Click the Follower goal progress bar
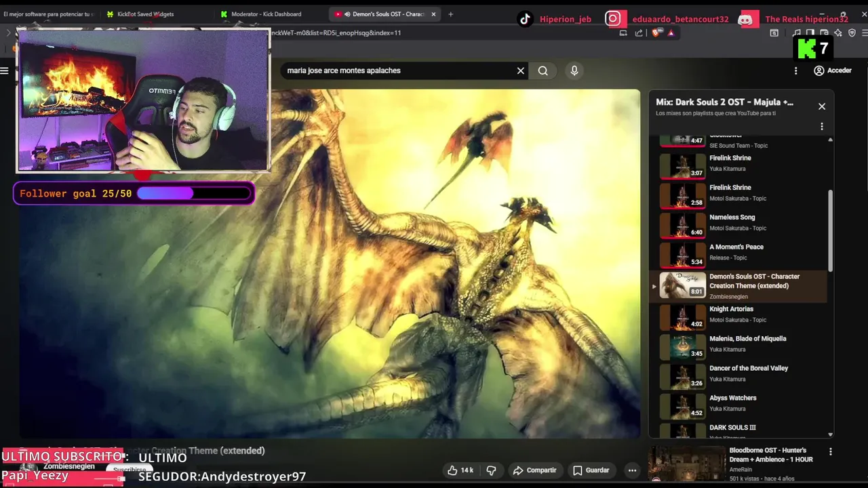The width and height of the screenshot is (868, 488). (x=194, y=194)
